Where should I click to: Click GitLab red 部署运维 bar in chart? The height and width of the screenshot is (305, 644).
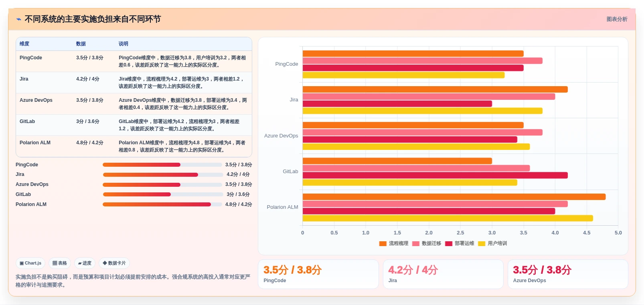[435, 175]
